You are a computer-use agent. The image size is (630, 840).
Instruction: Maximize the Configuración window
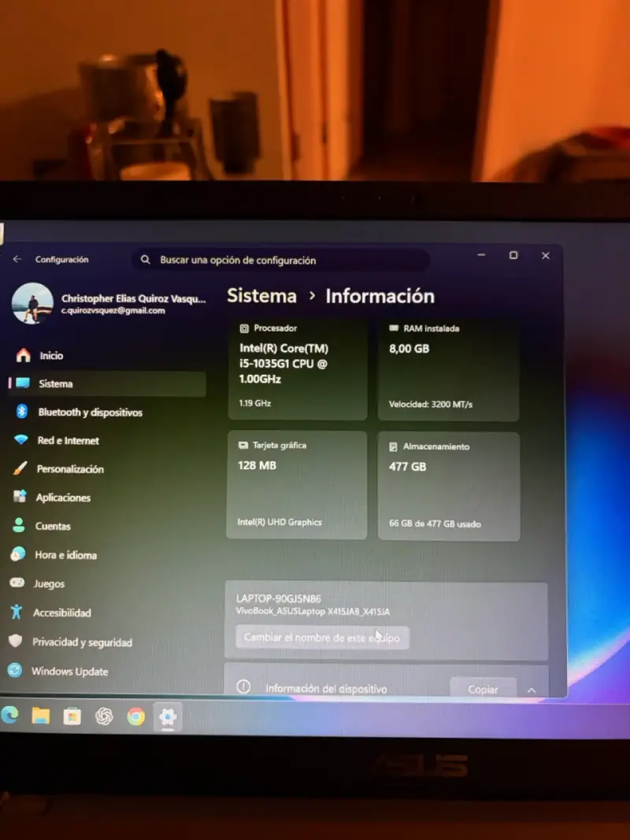point(513,256)
